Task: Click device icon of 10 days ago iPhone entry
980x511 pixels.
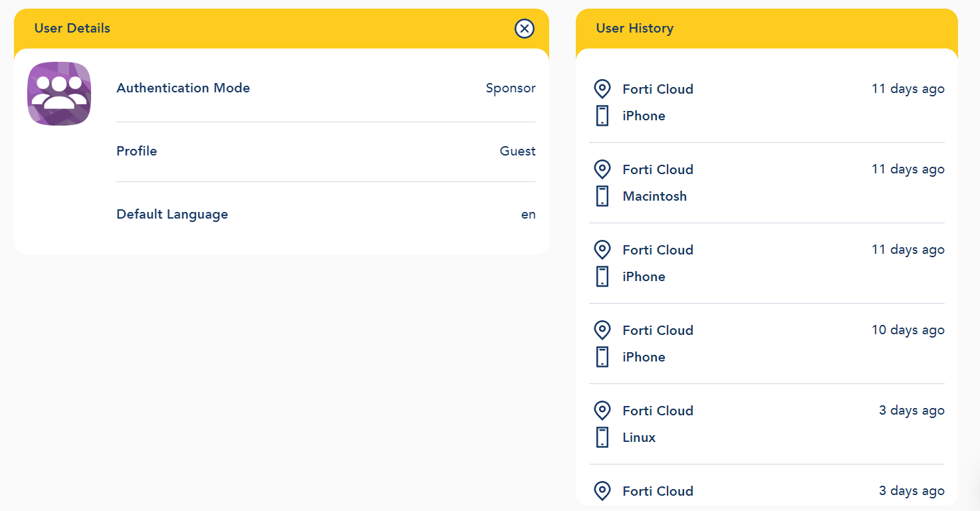Action: (602, 357)
